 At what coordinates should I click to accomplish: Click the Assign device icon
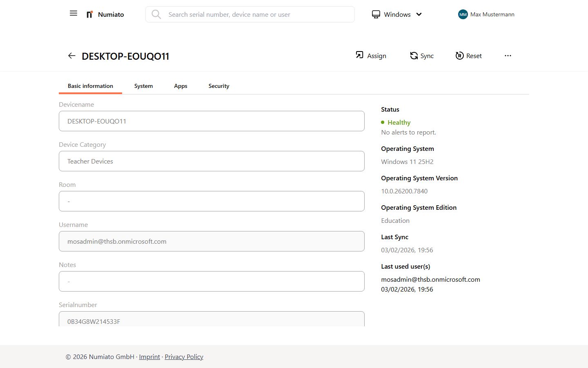tap(359, 55)
